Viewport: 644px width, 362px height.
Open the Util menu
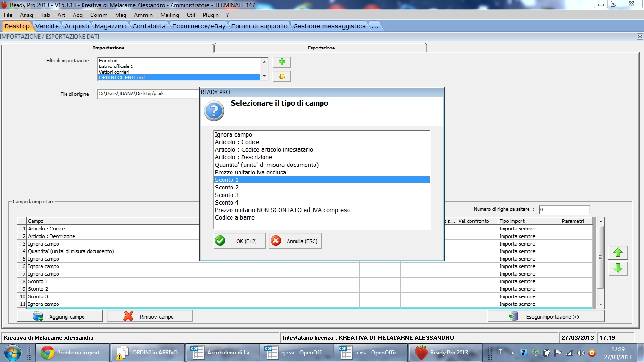point(191,15)
